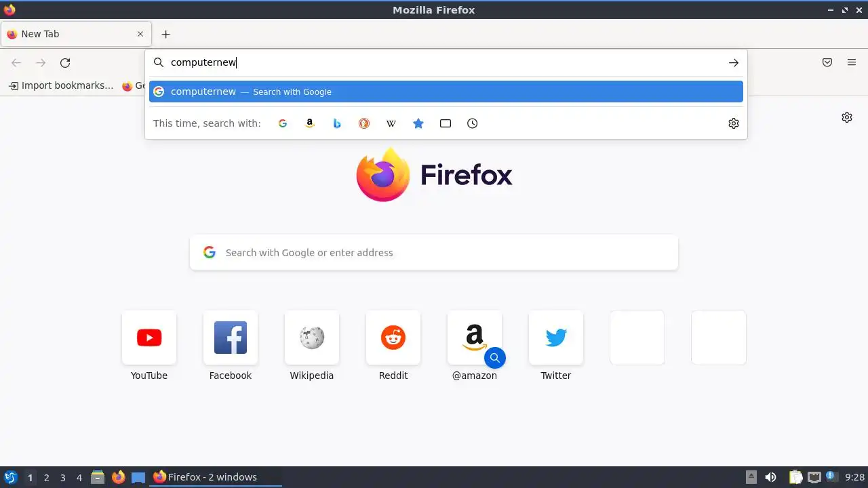Image resolution: width=868 pixels, height=488 pixels.
Task: Switch to workspace 3
Action: point(62,478)
